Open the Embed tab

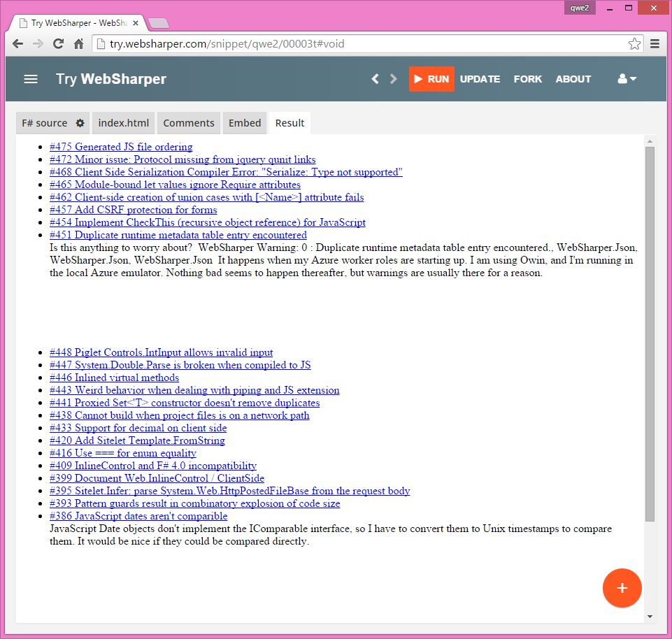[x=245, y=123]
